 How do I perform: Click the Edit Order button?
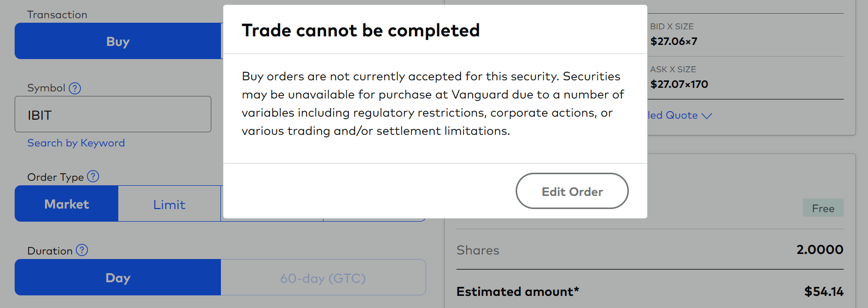pyautogui.click(x=572, y=191)
